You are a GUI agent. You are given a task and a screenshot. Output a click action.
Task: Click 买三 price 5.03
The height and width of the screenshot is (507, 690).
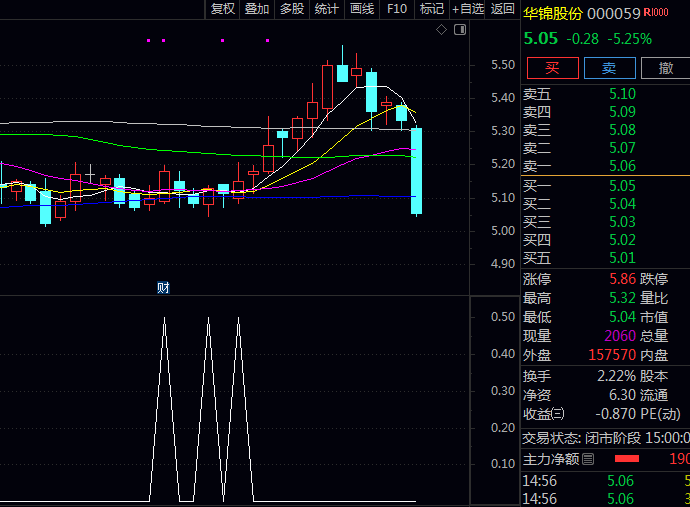click(x=623, y=222)
